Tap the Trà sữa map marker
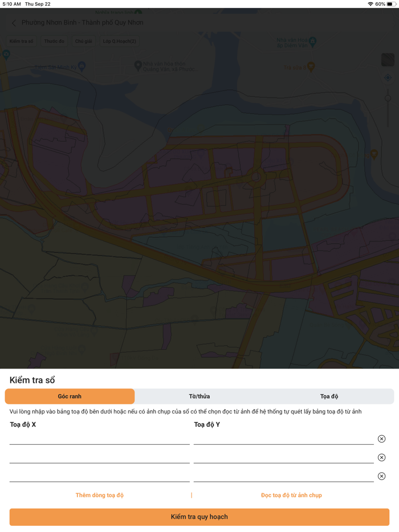Viewport: 399px width, 532px height. point(311,67)
